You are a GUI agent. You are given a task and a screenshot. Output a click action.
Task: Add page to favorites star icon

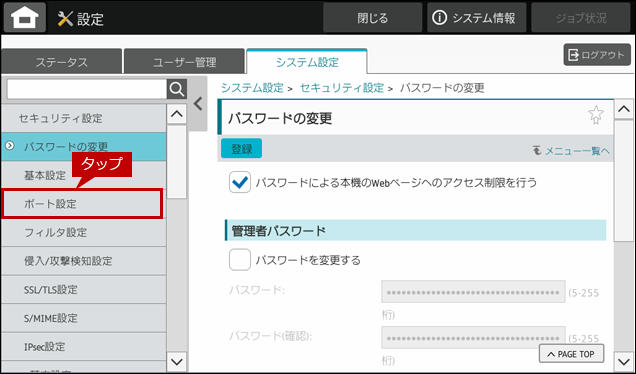tap(596, 115)
